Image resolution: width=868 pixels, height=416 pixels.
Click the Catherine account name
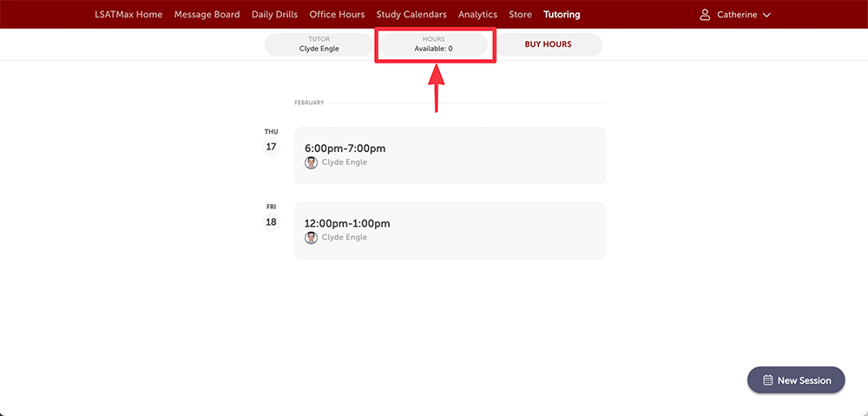(737, 15)
